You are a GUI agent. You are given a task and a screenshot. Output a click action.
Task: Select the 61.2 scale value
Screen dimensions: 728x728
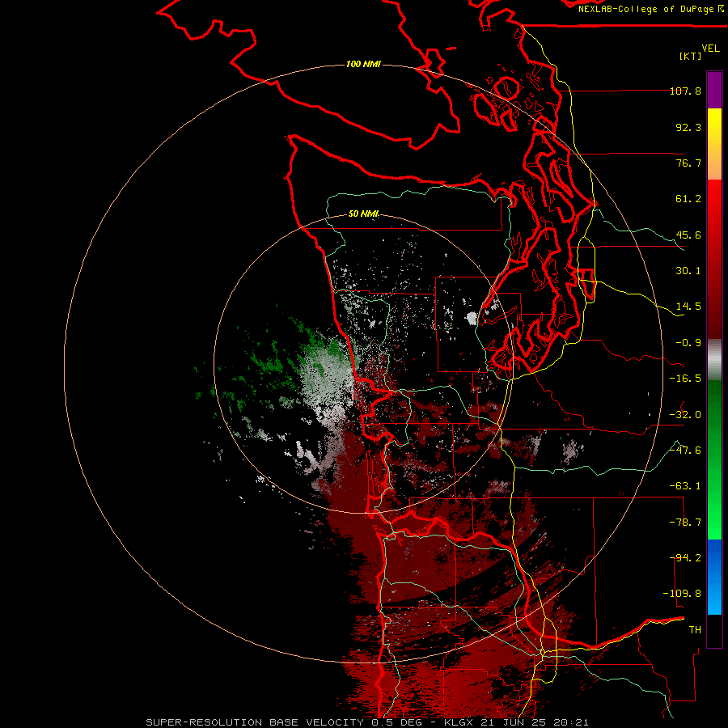688,199
